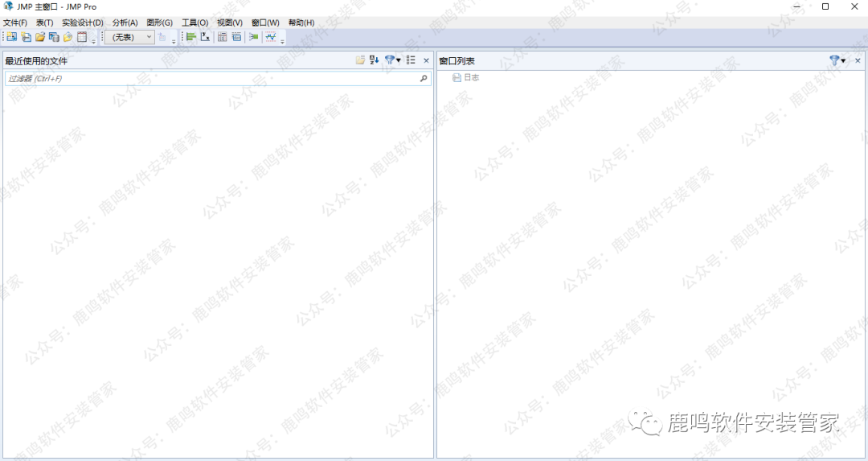Click the A-Z sort icon in recent files
This screenshot has width=868, height=461.
pyautogui.click(x=375, y=60)
